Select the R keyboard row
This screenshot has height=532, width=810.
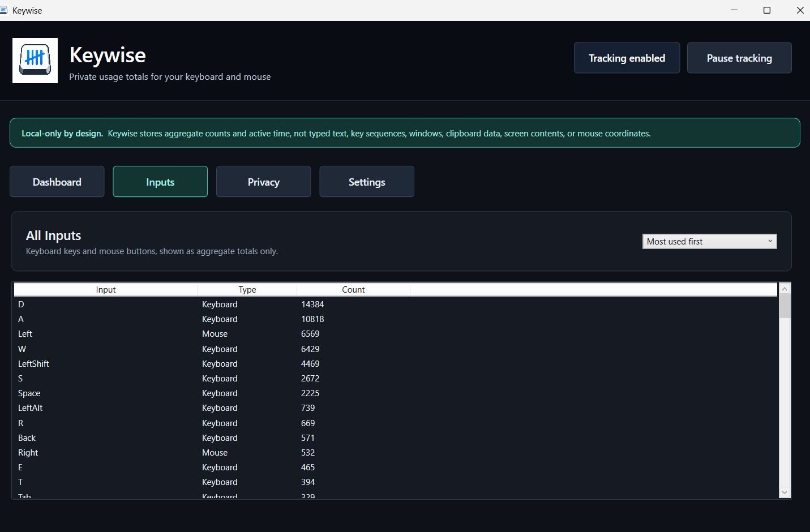point(396,423)
